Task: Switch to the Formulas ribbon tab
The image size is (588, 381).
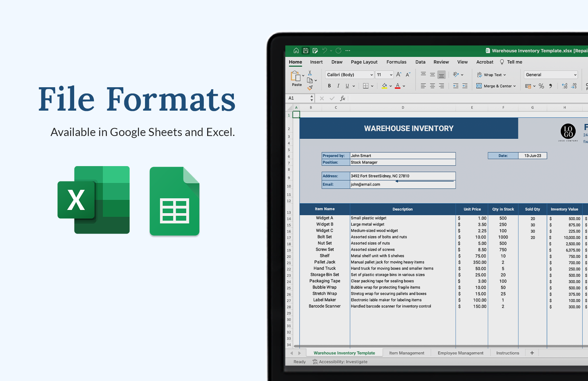Action: coord(396,62)
